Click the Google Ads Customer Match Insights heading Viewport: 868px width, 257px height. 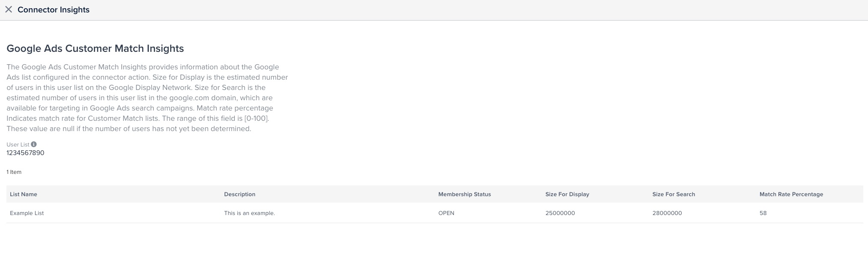(95, 48)
